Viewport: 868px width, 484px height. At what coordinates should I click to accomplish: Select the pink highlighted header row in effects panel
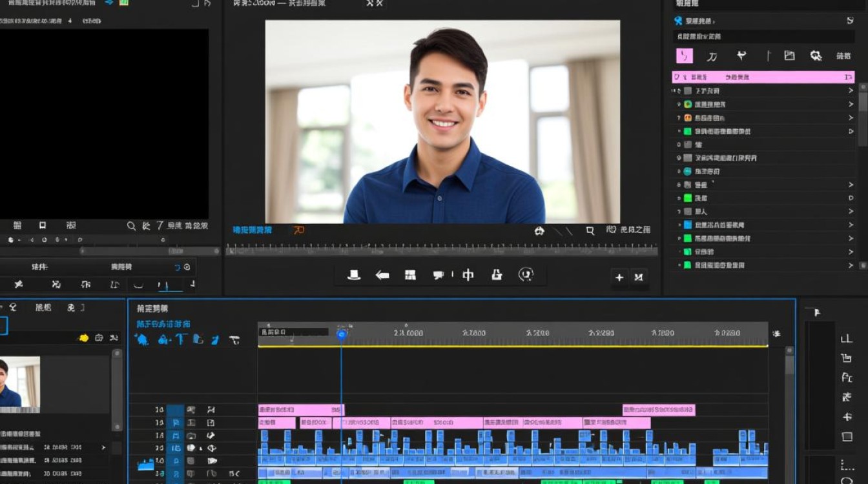click(x=762, y=77)
